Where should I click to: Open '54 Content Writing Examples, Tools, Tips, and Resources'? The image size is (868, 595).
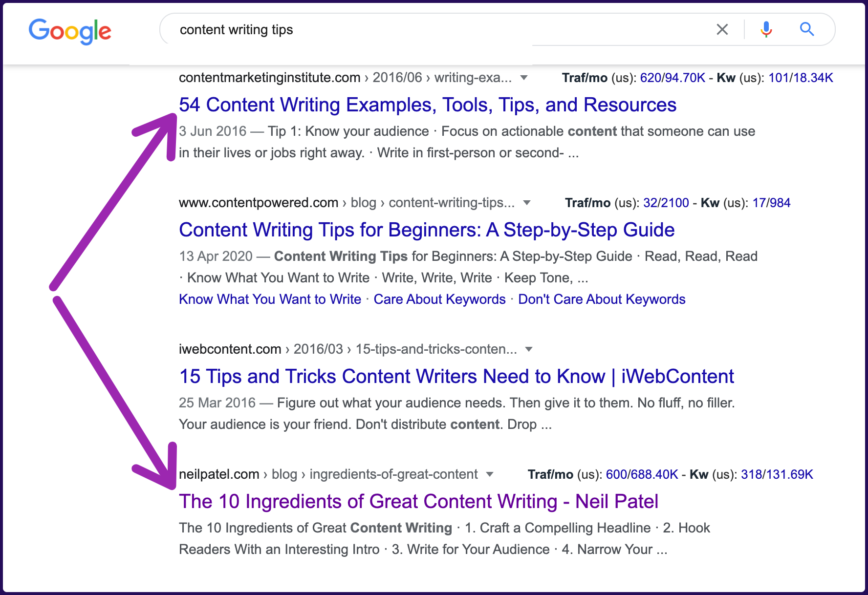pos(428,105)
